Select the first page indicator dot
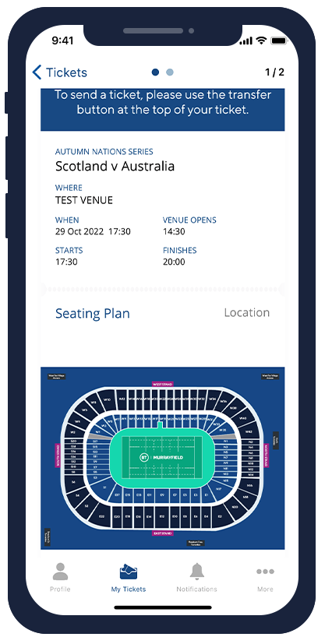This screenshot has width=325, height=644. [155, 72]
